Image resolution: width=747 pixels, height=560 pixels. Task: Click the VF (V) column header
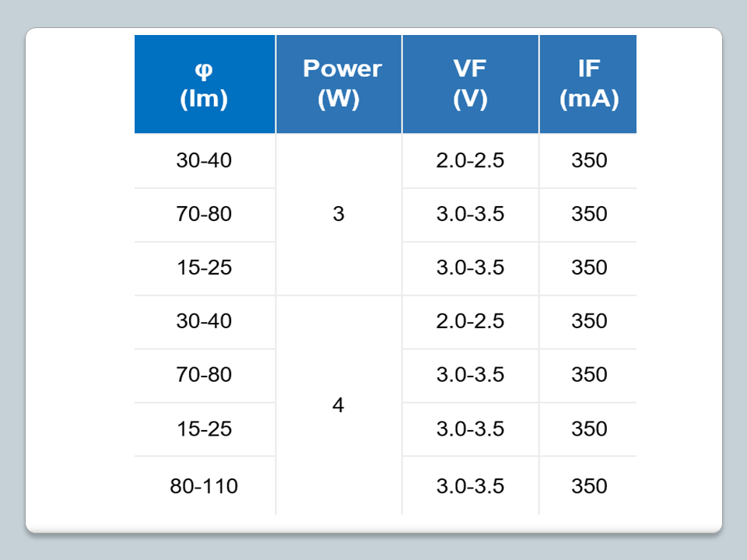(x=470, y=84)
